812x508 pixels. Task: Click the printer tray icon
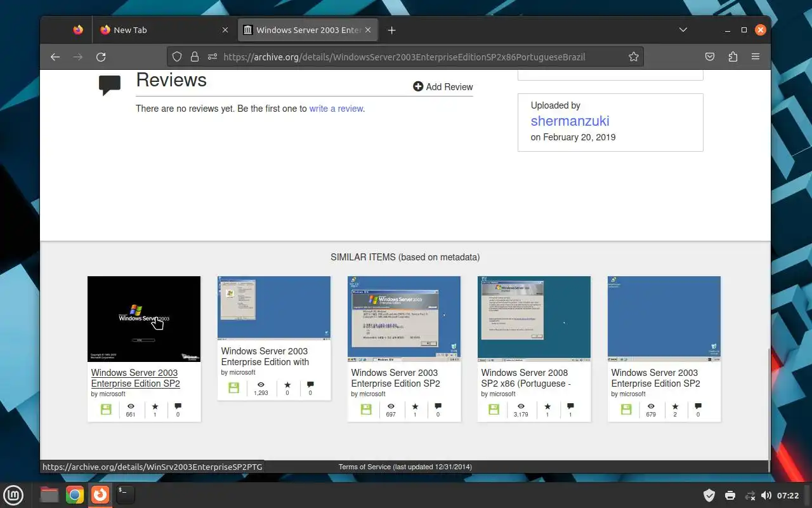click(x=730, y=495)
